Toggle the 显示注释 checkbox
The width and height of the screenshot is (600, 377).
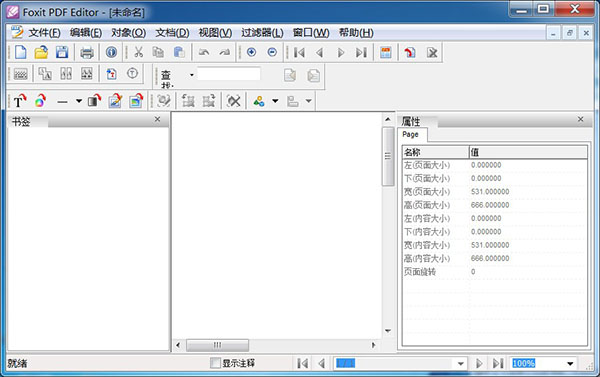click(215, 363)
